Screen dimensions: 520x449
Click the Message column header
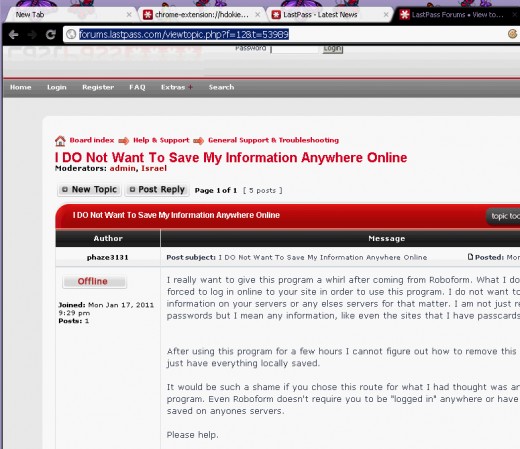click(x=387, y=238)
